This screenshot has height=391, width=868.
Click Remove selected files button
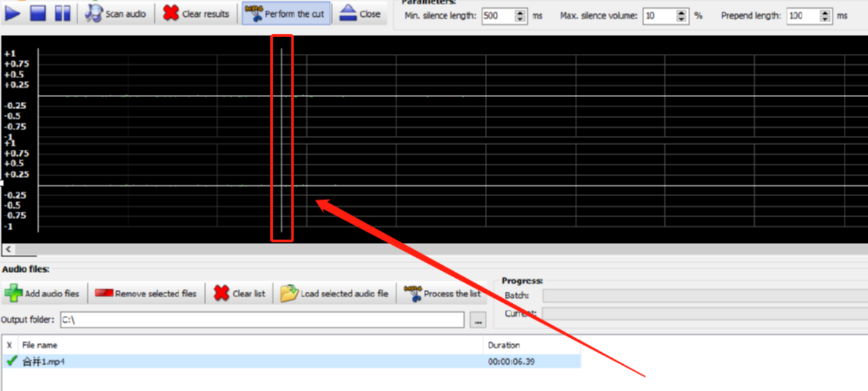coord(146,293)
